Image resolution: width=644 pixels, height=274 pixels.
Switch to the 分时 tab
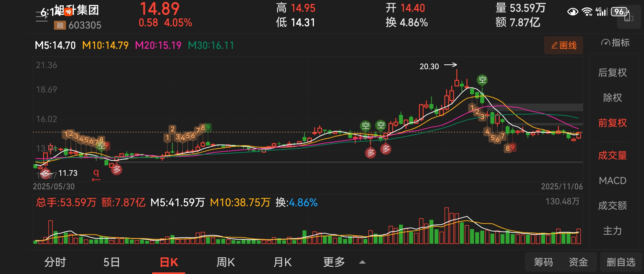click(x=55, y=262)
